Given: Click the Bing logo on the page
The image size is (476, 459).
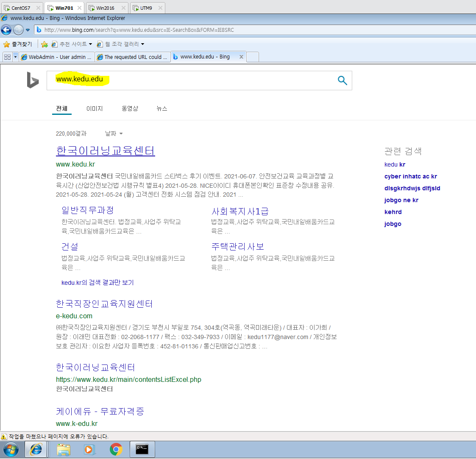Looking at the screenshot, I should click(x=33, y=80).
